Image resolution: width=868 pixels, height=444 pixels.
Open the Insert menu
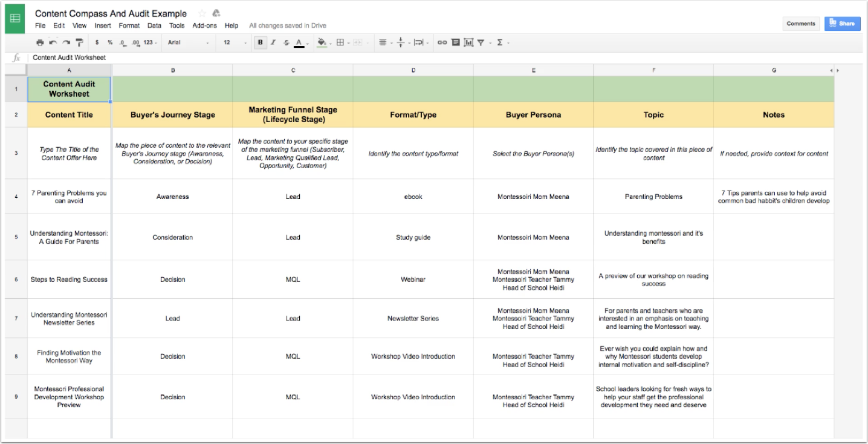(103, 25)
